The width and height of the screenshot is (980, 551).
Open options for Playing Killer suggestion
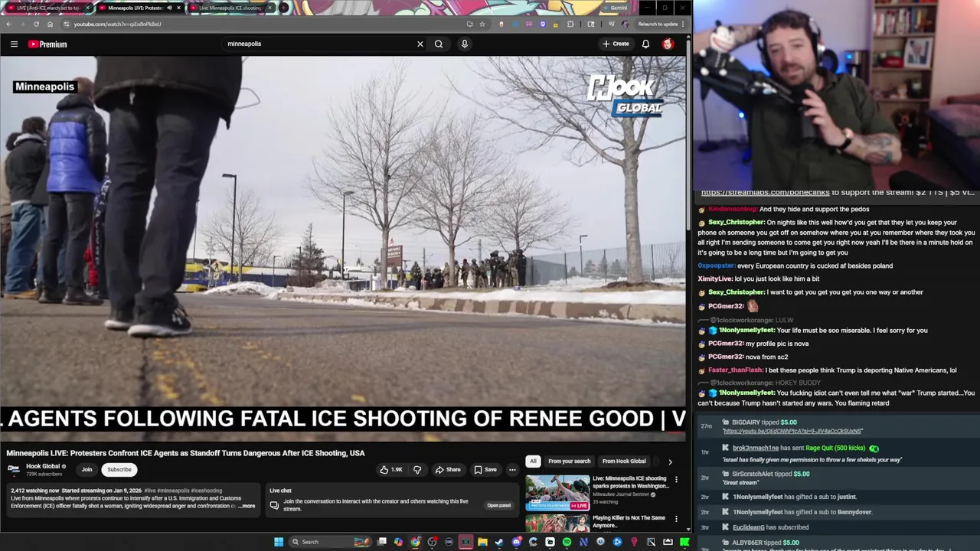tap(676, 519)
